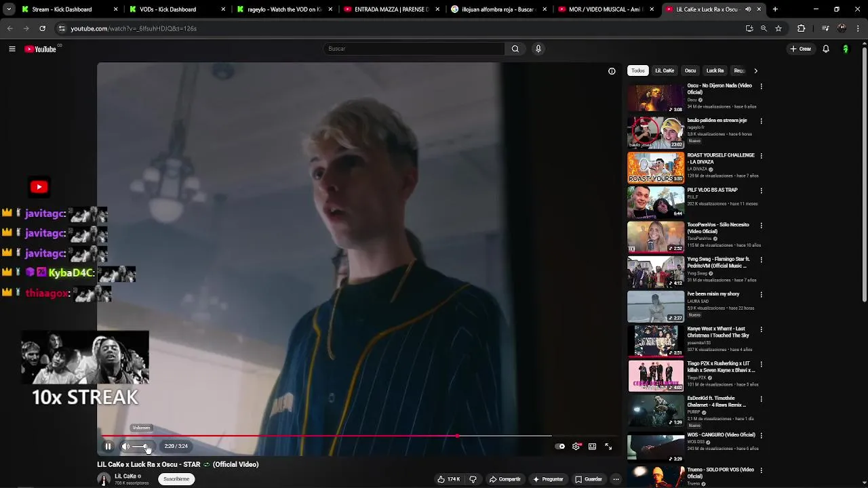Open options for PILF VLOG BS AS TRAP
Screen dimensions: 868x488
761,190
